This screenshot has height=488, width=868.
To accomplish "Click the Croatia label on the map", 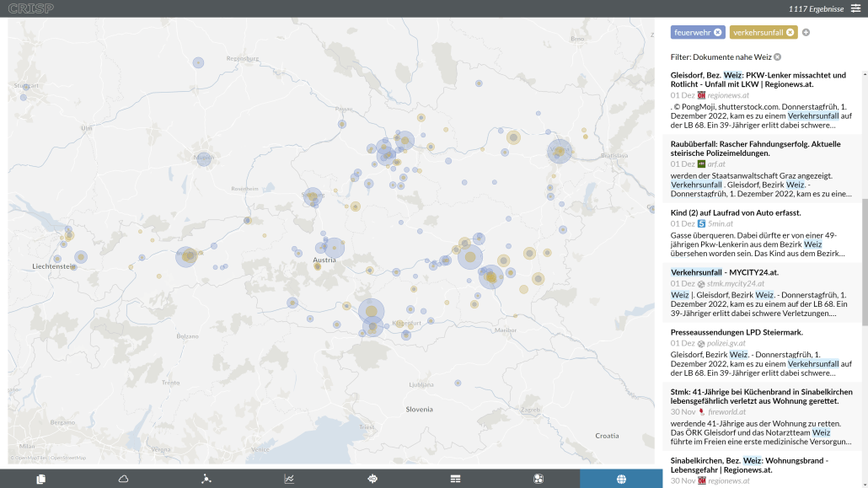I will coord(607,436).
